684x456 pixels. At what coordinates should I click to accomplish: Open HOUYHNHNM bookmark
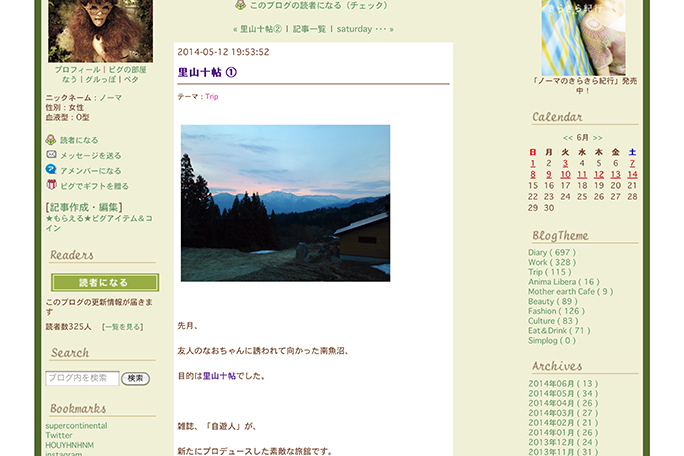(69, 445)
